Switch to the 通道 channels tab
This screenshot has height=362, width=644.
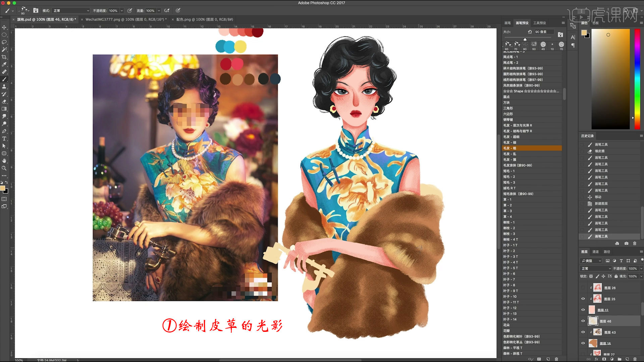click(x=596, y=252)
